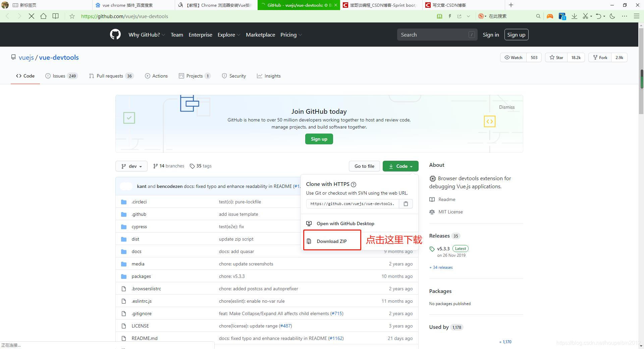Screen dimensions: 644x349
Task: Click the user avatar in tab bar
Action: click(x=5, y=5)
